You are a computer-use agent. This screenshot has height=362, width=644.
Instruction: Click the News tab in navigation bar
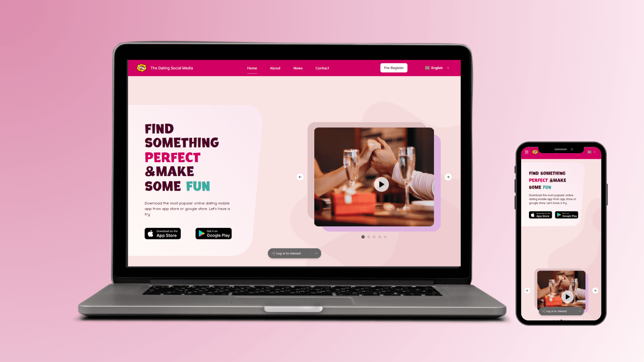(298, 68)
